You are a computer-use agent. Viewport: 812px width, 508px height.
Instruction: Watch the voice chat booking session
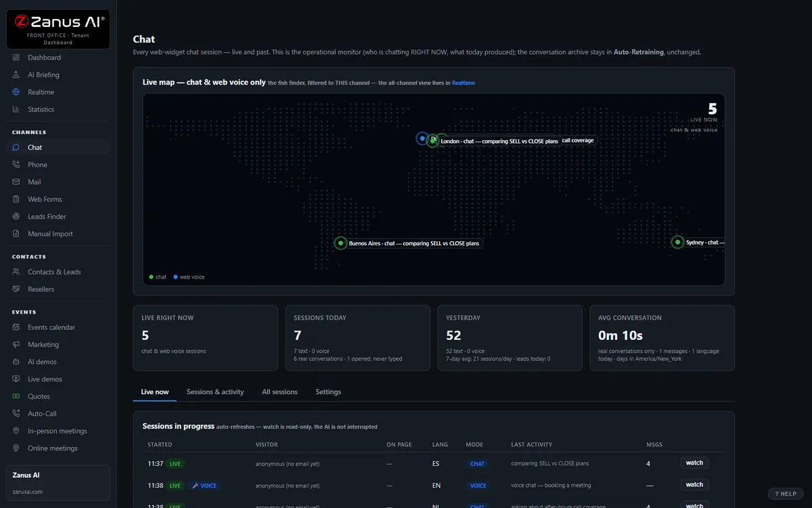click(694, 485)
